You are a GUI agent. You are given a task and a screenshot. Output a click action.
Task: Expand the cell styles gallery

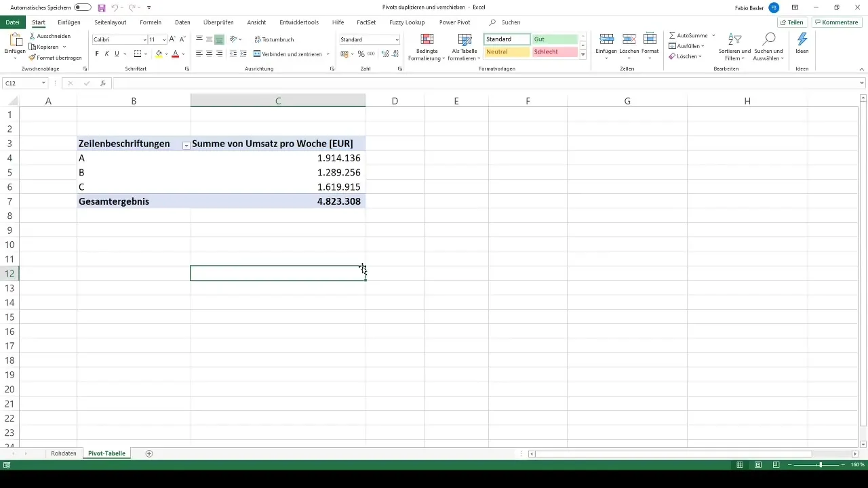tap(583, 55)
